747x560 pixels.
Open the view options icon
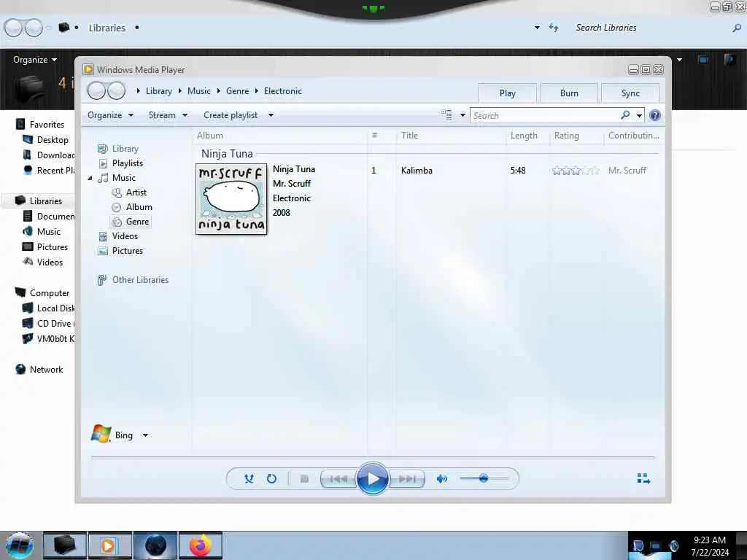pyautogui.click(x=446, y=114)
